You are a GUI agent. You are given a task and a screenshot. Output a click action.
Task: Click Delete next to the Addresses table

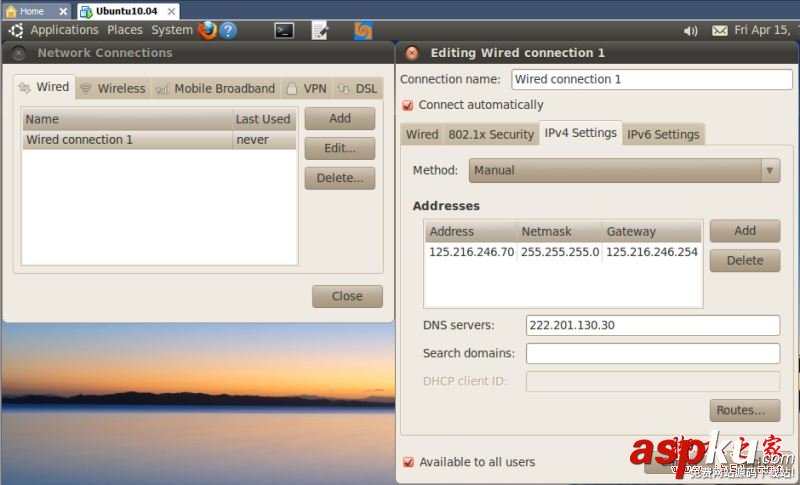(x=745, y=261)
